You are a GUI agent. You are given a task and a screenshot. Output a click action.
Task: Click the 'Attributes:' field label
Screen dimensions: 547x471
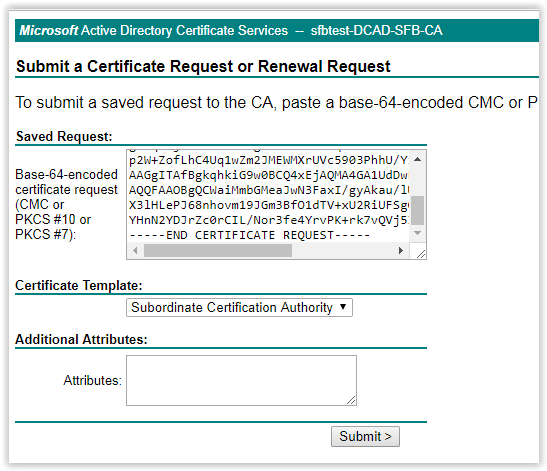[x=92, y=380]
